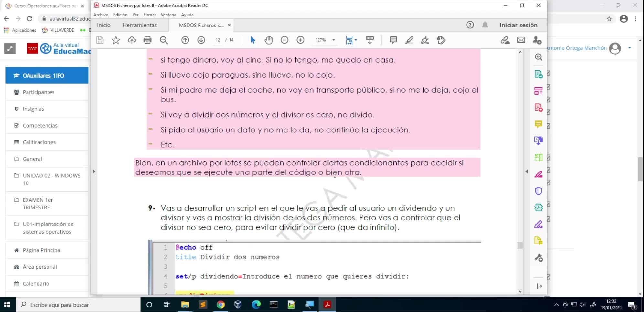Open more tools wrench icon
The width and height of the screenshot is (644, 312).
pyautogui.click(x=538, y=258)
